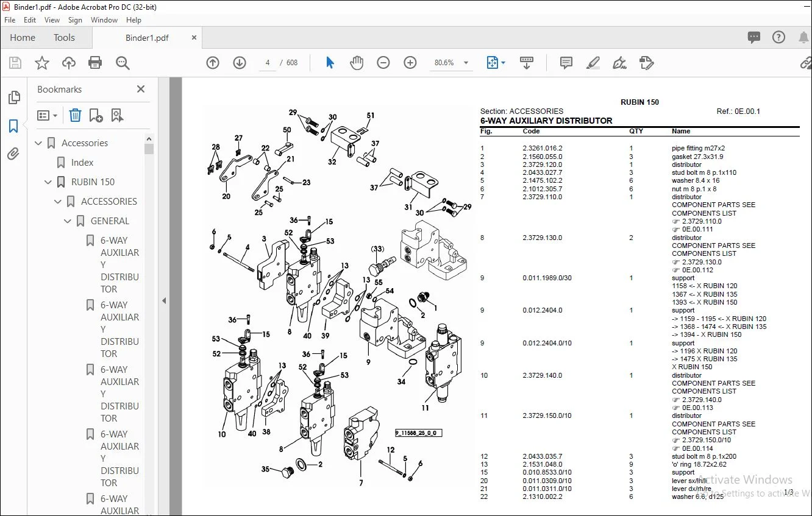Viewport: 812px width, 516px height.
Task: Click part code 2.3261.016.2
Action: pos(543,148)
